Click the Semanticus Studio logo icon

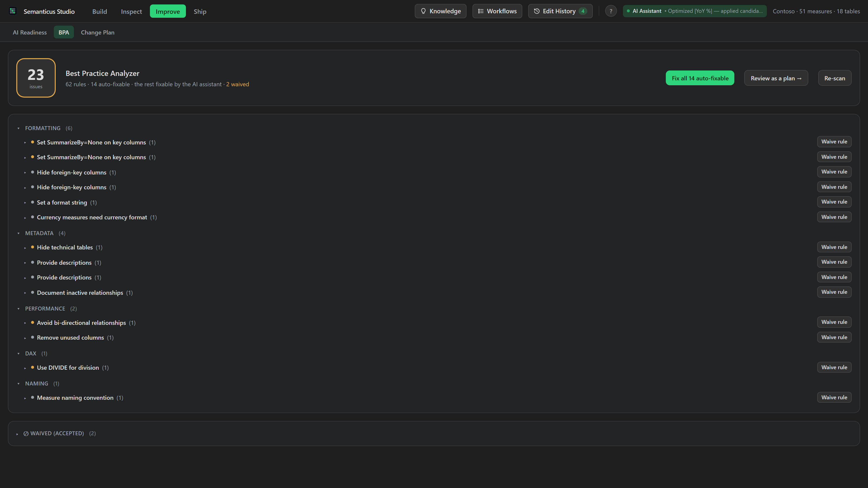13,11
